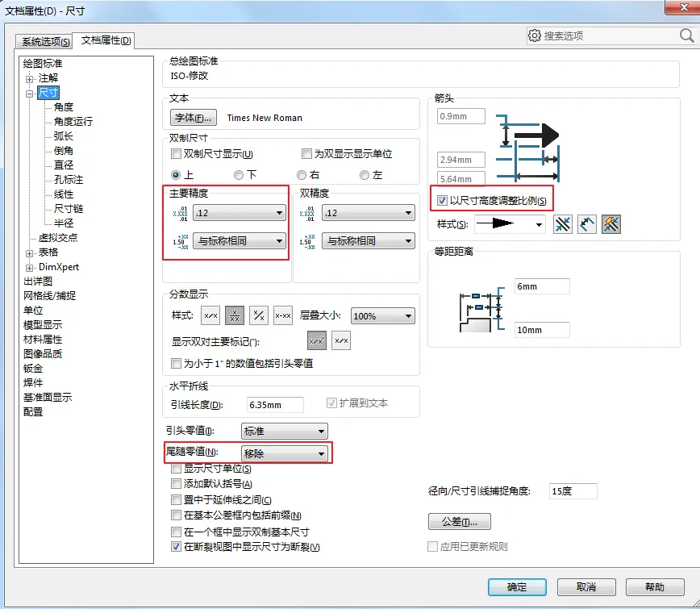Select the stacked fraction style icon

coord(235,315)
